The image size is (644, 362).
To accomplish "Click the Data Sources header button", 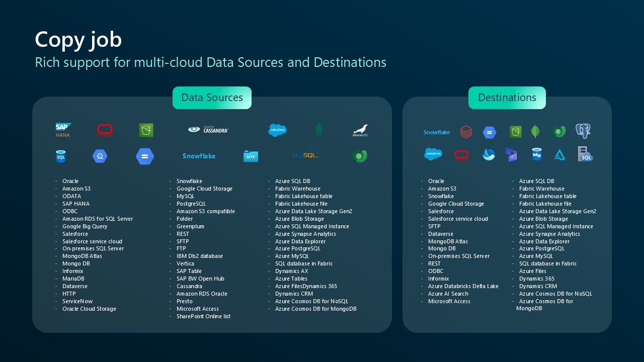I will pos(212,98).
